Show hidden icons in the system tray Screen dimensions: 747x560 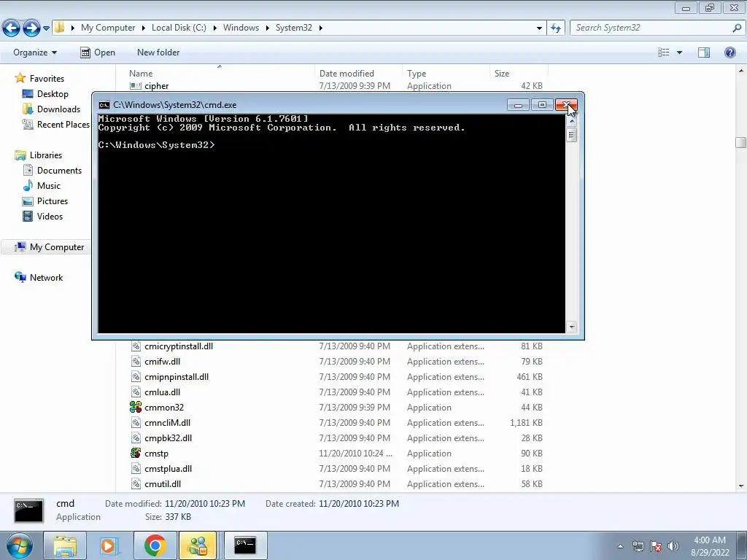point(620,546)
